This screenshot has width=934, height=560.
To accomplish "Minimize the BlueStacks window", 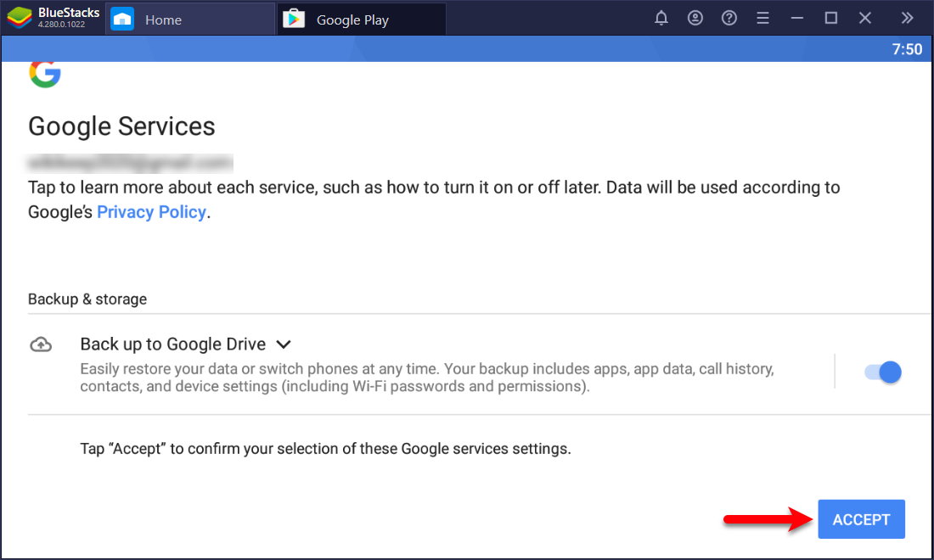I will 797,19.
